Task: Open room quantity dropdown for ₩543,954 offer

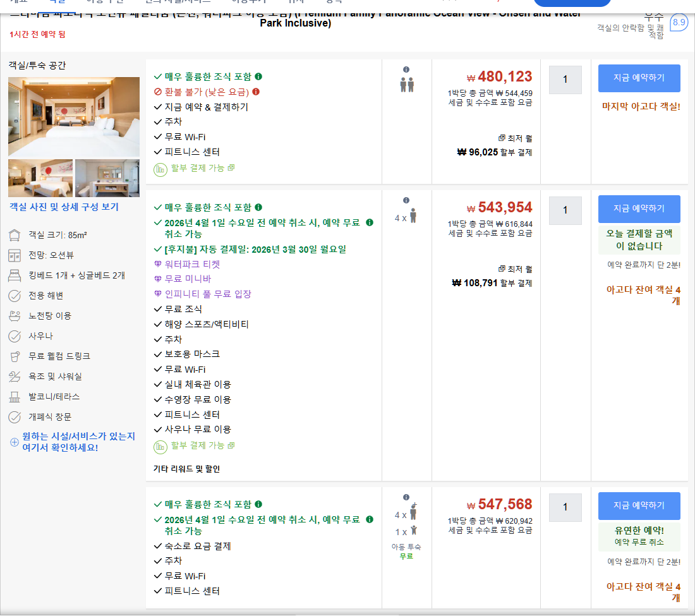Action: [565, 210]
